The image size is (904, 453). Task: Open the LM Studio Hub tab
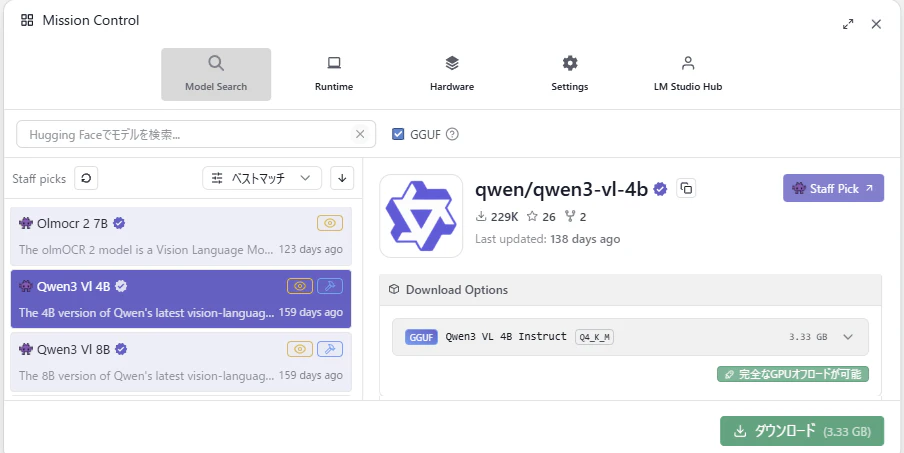[x=688, y=74]
